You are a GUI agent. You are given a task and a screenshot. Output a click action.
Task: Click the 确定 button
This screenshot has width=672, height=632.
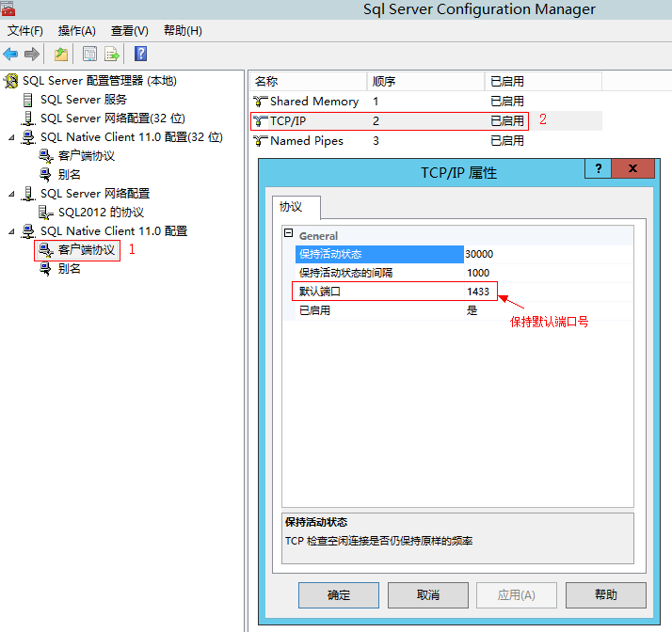[x=339, y=594]
